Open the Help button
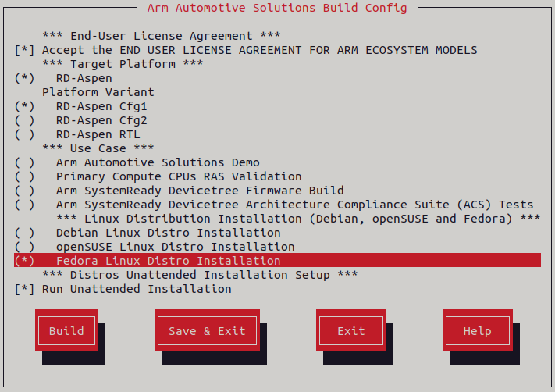This screenshot has width=555, height=392. click(478, 331)
